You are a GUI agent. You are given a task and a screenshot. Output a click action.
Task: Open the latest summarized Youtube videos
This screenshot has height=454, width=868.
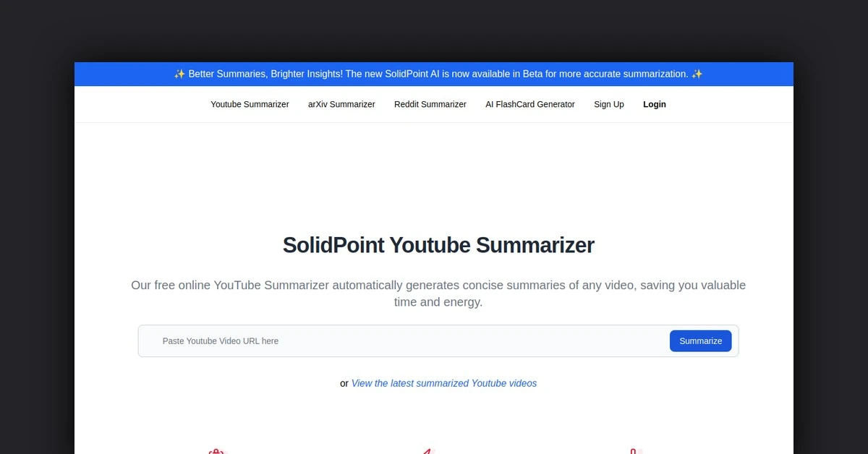(x=443, y=383)
